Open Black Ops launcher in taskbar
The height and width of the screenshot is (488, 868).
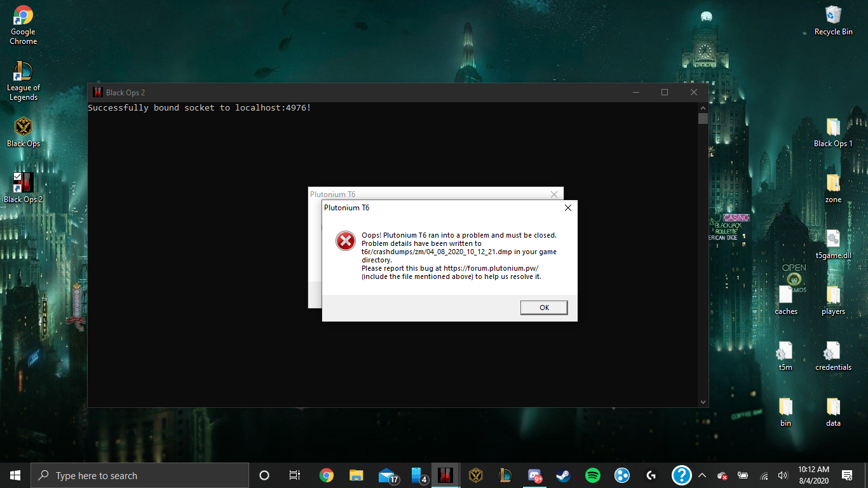pos(476,475)
